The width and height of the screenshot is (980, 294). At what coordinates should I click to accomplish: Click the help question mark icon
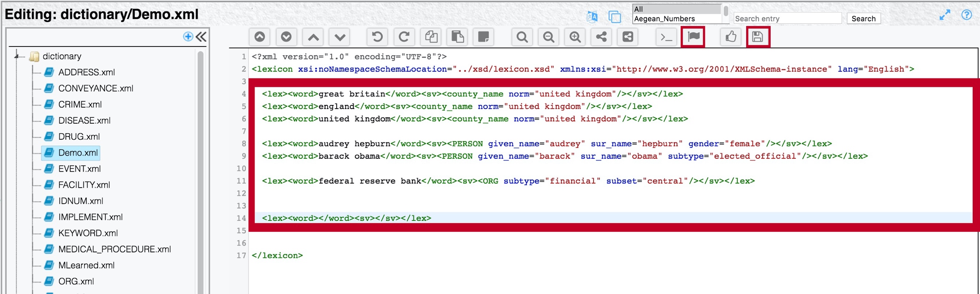(966, 15)
